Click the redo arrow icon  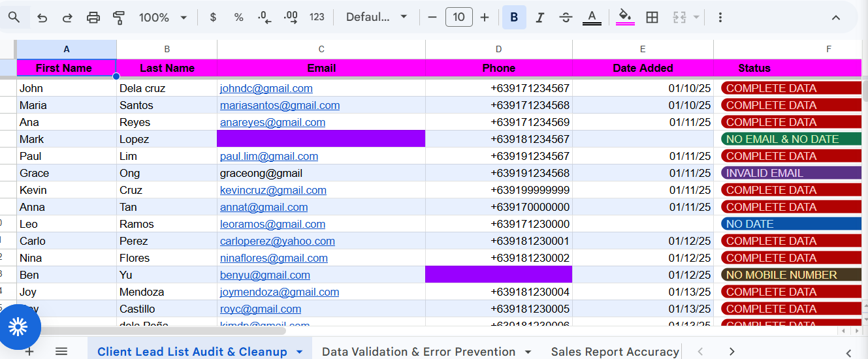[x=67, y=18]
